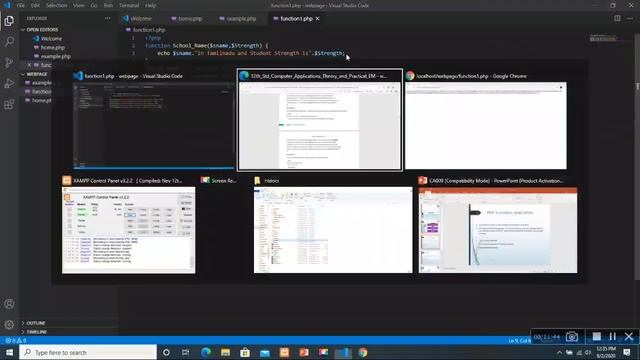640x360 pixels.
Task: Open XAMPP from the taskbar
Action: pos(284,352)
